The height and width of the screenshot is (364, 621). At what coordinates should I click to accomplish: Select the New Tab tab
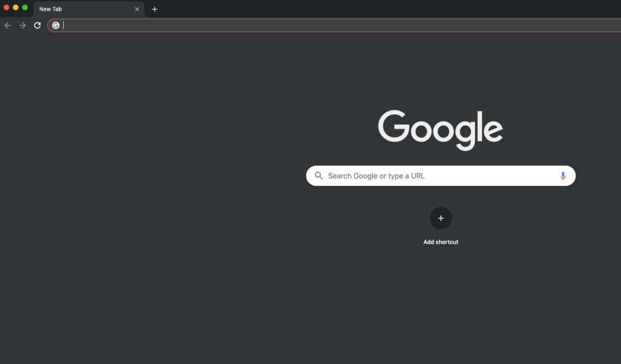78,9
